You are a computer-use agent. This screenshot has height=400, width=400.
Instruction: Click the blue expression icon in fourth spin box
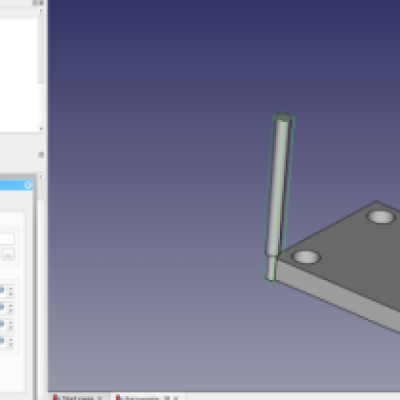click(2, 340)
